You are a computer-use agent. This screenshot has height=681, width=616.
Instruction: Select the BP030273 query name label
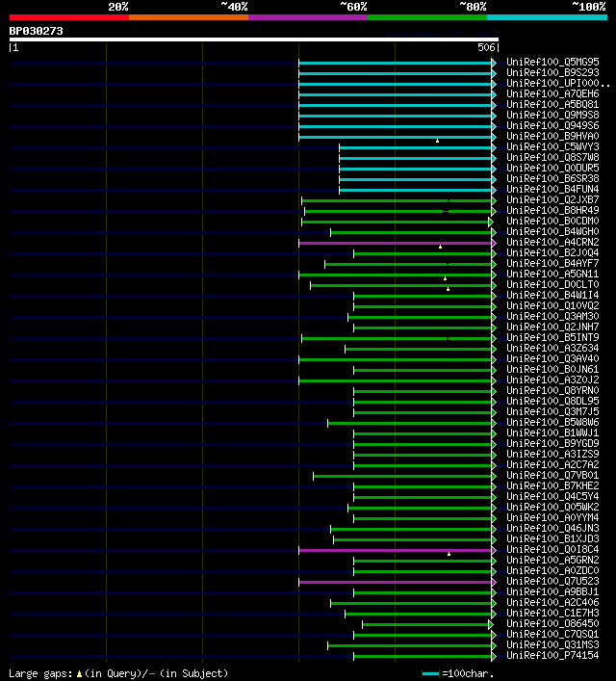(36, 31)
